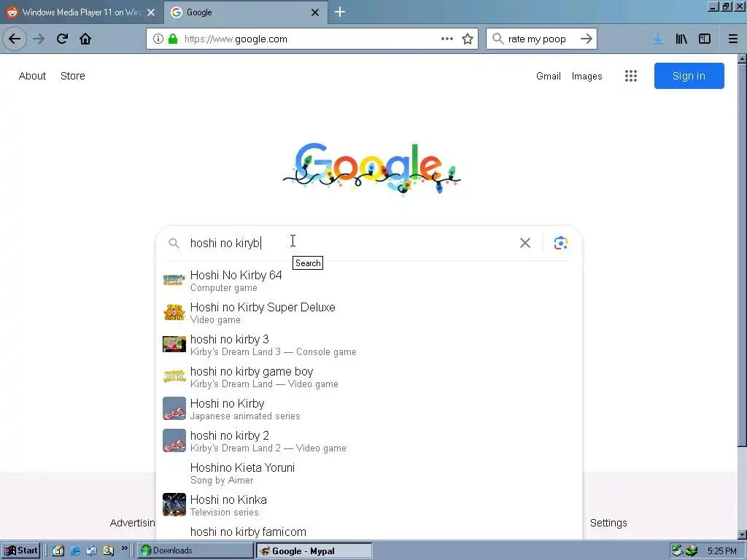Viewport: 747px width, 560px height.
Task: Clear the Google search text with X
Action: point(525,243)
